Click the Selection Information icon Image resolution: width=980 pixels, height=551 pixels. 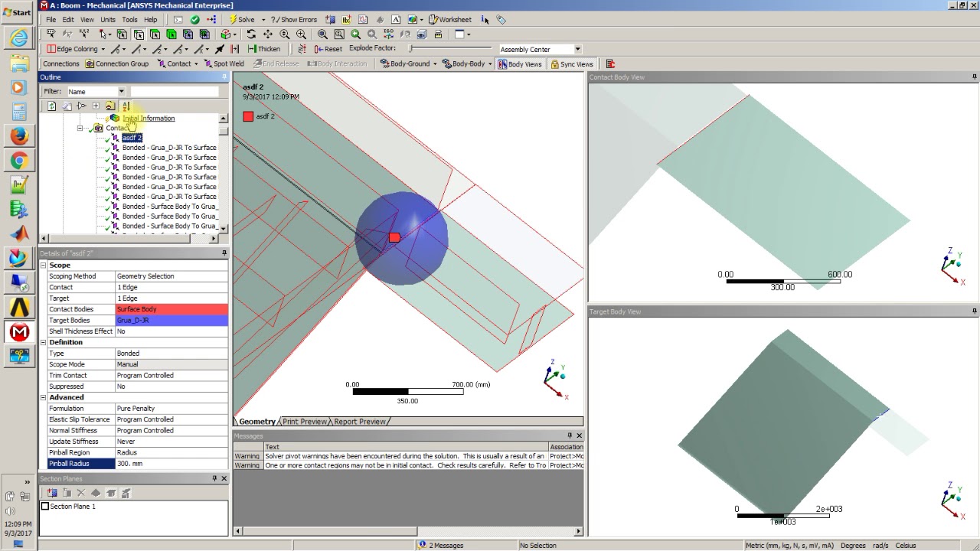(485, 20)
